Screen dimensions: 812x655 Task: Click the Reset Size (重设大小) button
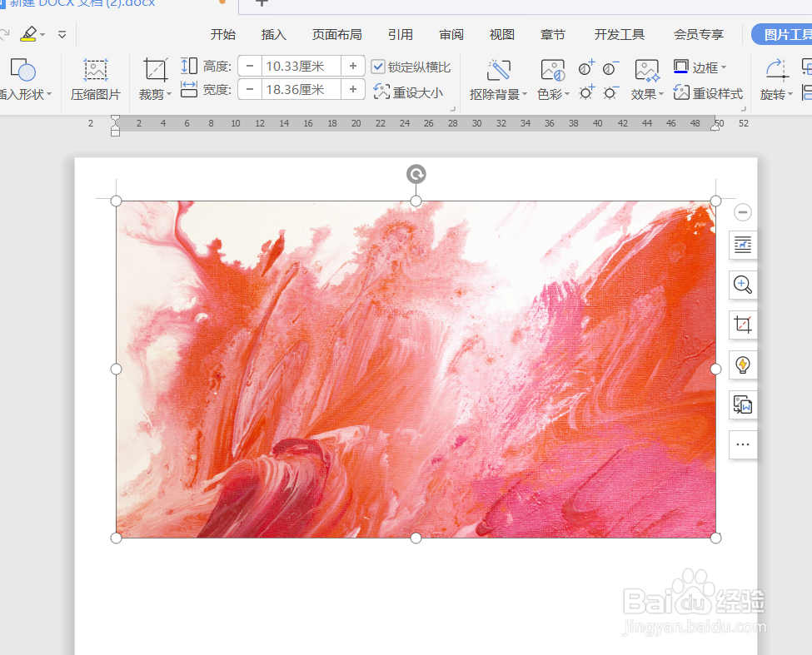408,92
